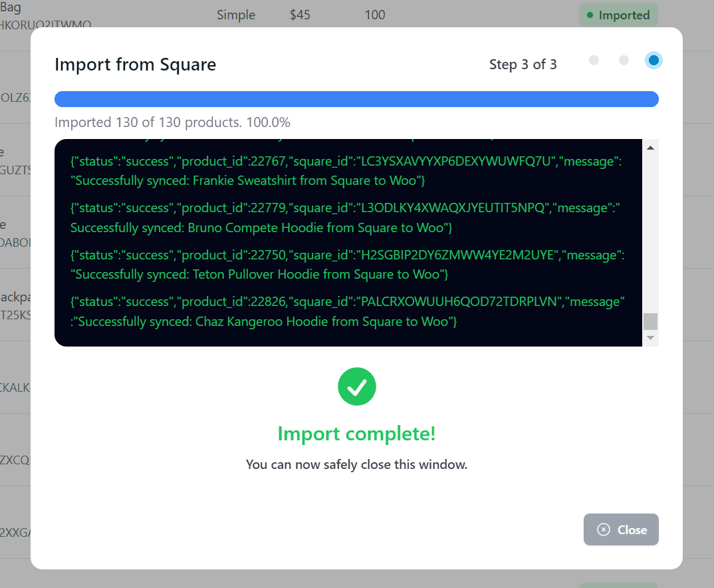Viewport: 714px width, 588px height.
Task: Click the blue import progress bar
Action: [x=356, y=99]
